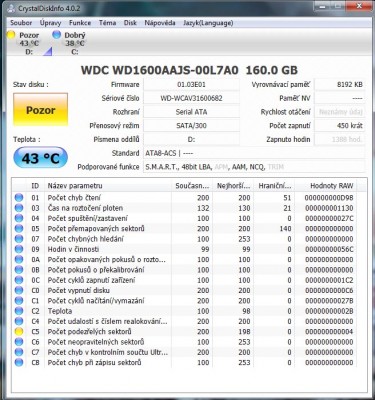Click the serial number field WD-WCAV31600682
This screenshot has height=400, width=375.
(x=191, y=98)
